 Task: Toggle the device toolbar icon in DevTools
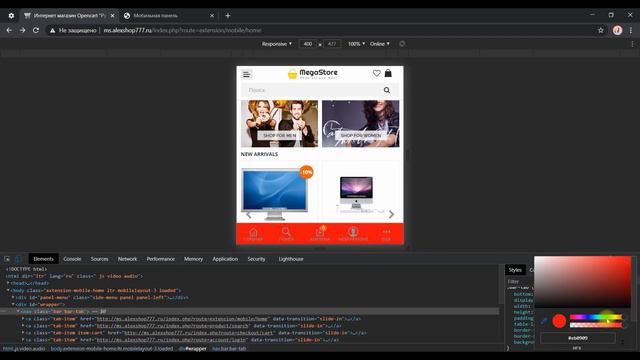click(x=18, y=259)
